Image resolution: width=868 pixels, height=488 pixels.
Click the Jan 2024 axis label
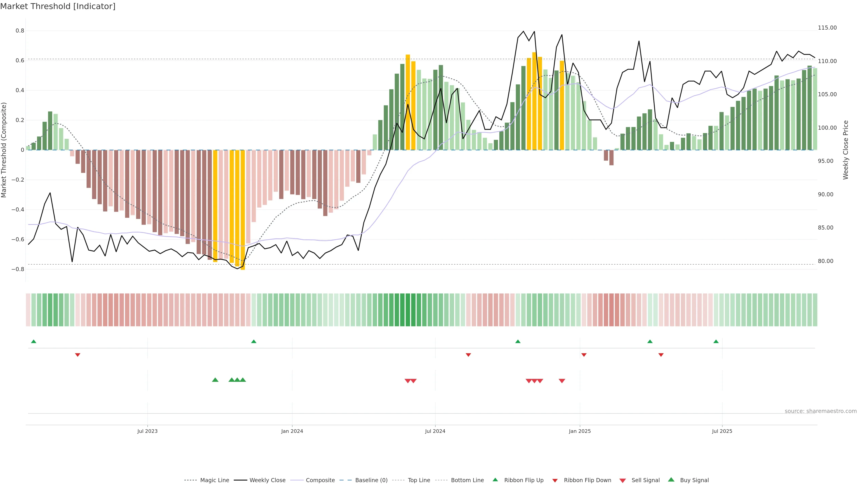pyautogui.click(x=292, y=431)
